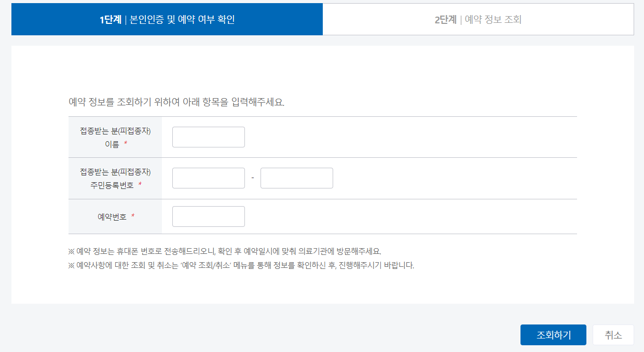Click the note beginning '예약사항에 대한 조회 및 취소는'

coord(241,266)
